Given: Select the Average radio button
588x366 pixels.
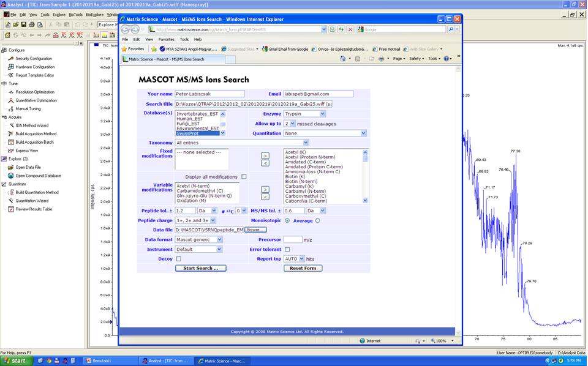Looking at the screenshot, I should (318, 221).
